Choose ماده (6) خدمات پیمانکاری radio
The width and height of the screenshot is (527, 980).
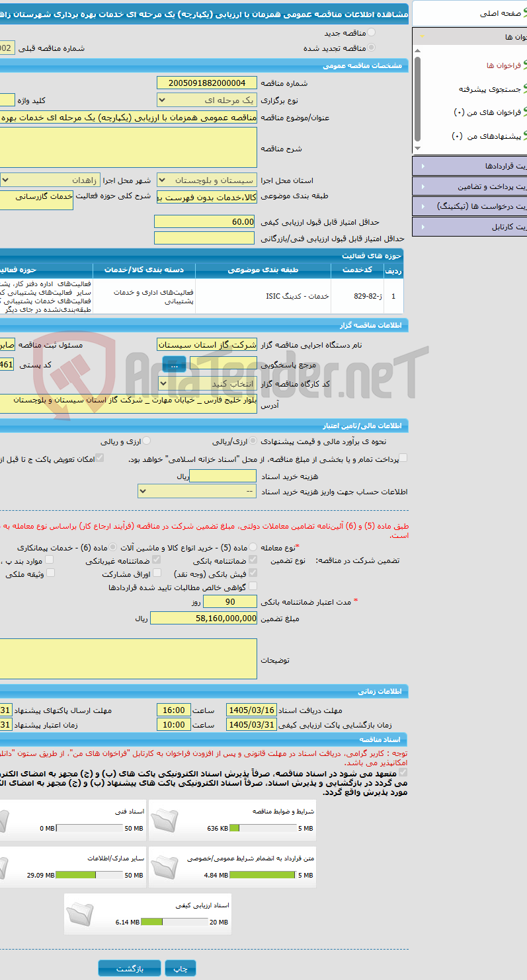(x=114, y=548)
